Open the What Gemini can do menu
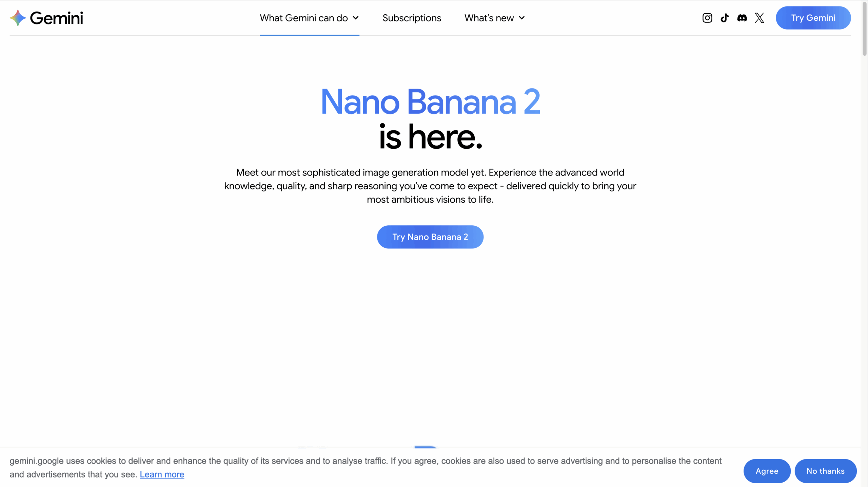Screen dimensions: 868x487 (x=304, y=18)
